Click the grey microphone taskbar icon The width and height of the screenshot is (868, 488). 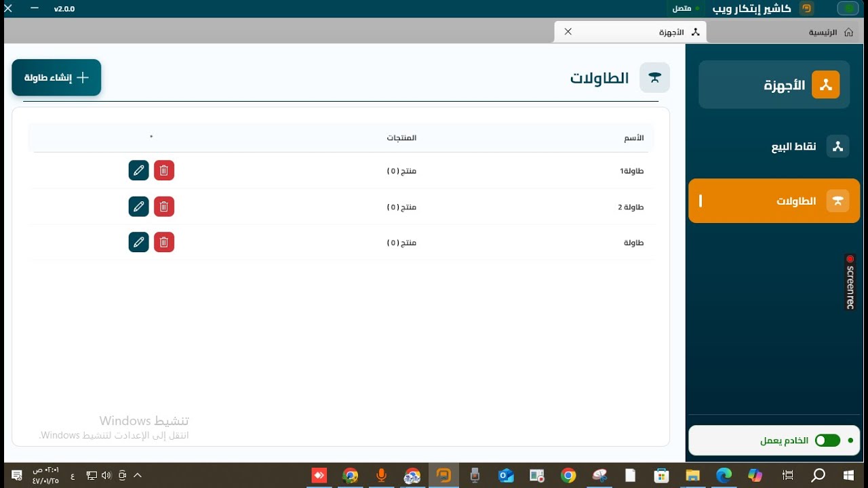475,475
